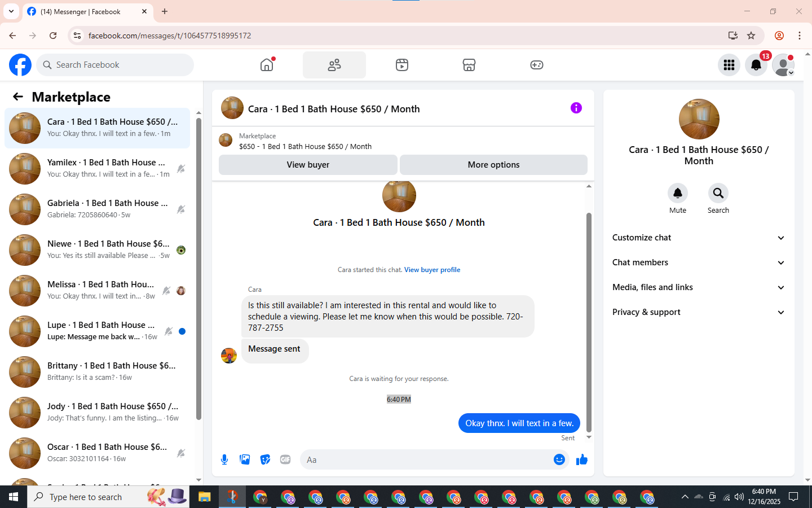This screenshot has height=508, width=812.
Task: Click the muted bell icon on Melissa row
Action: [x=166, y=291]
